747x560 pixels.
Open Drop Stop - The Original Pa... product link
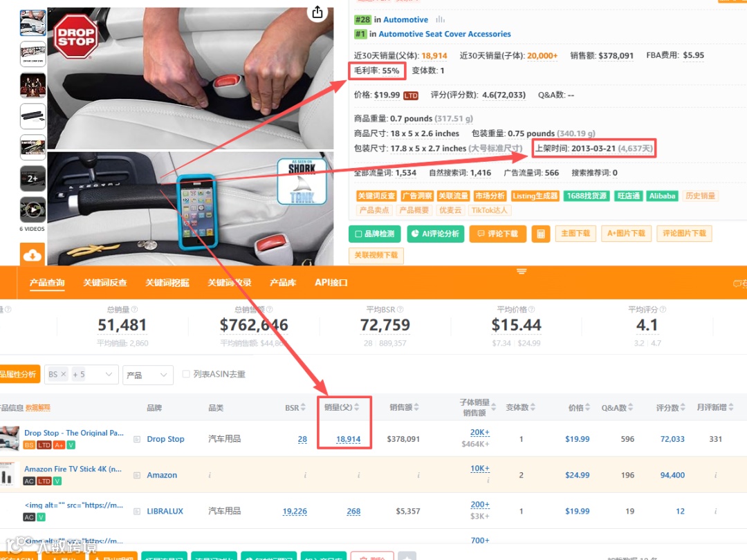[x=74, y=433]
